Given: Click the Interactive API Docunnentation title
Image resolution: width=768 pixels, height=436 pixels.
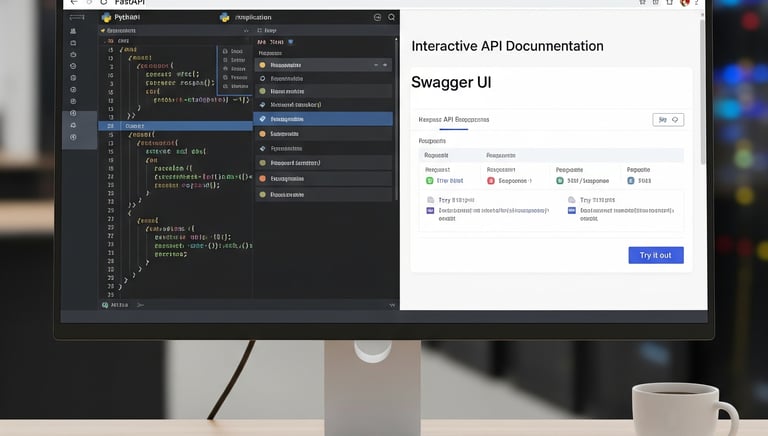Looking at the screenshot, I should tap(507, 46).
